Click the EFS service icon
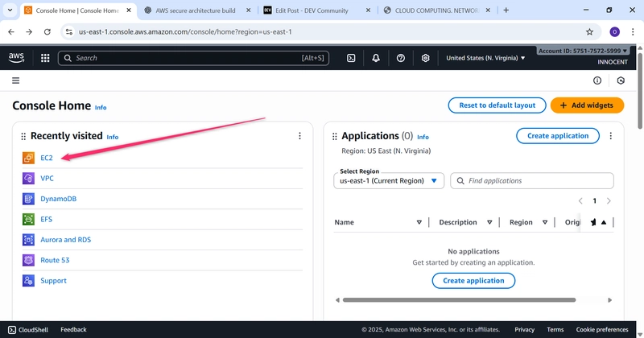The height and width of the screenshot is (338, 644). click(28, 220)
